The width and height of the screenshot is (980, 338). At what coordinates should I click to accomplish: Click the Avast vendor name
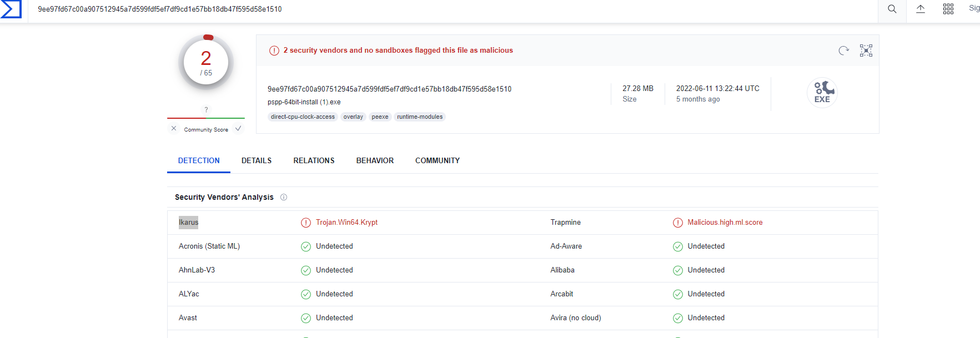(x=188, y=318)
